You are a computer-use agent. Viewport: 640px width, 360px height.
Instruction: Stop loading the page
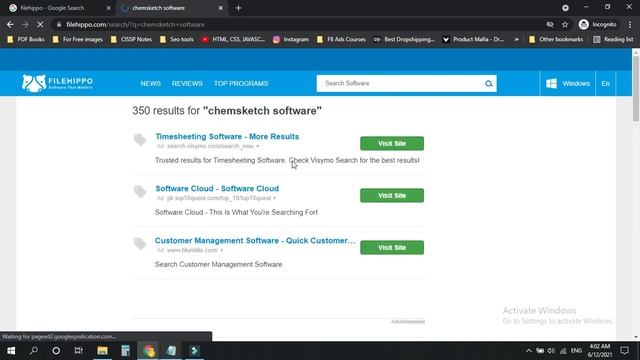pyautogui.click(x=40, y=24)
